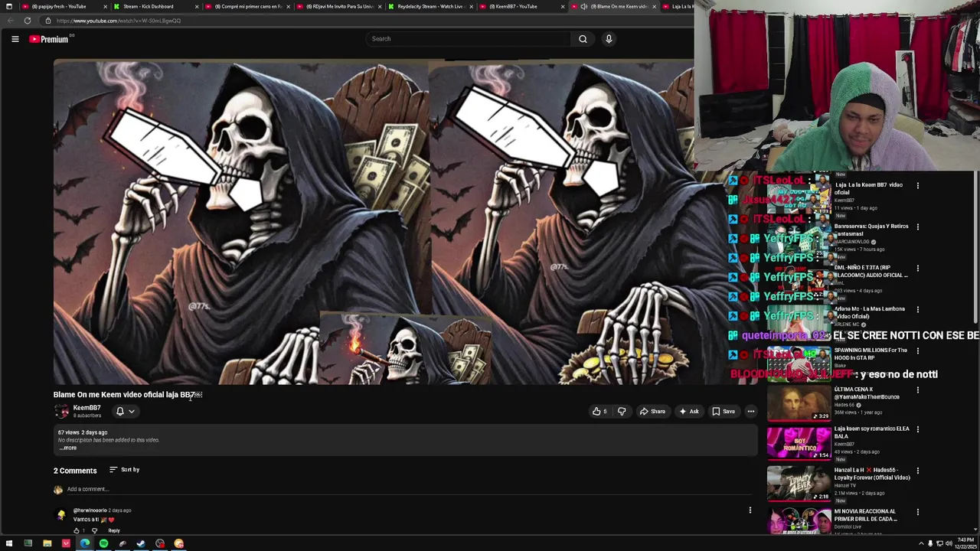This screenshot has width=980, height=551.
Task: Open options for 'Laja keem soy romantico' video
Action: 918,429
